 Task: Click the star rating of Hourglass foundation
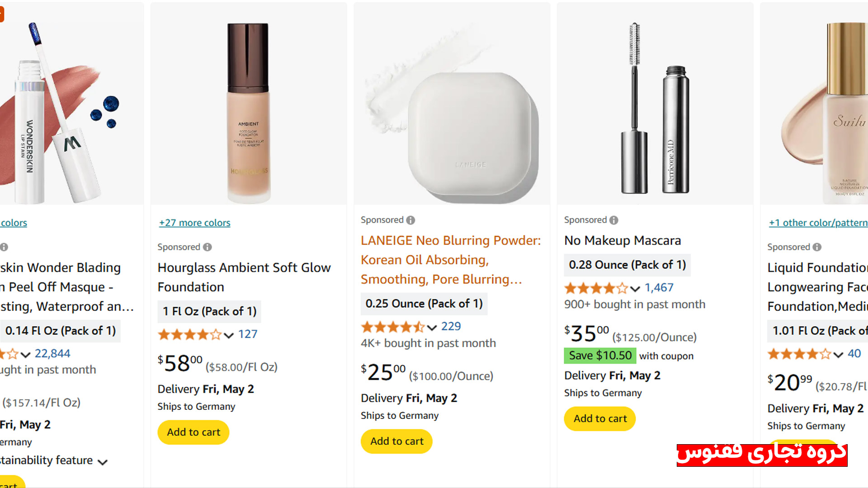click(x=189, y=334)
